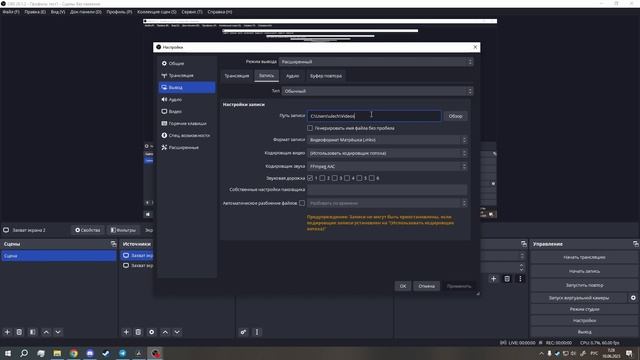
Task: Uncheck audio track 1 checkbox
Action: pyautogui.click(x=310, y=178)
